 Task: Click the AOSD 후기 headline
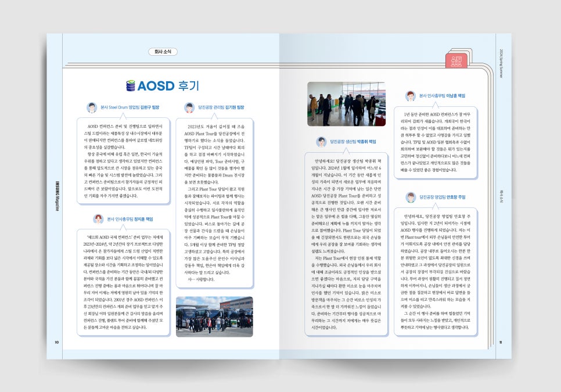168,86
